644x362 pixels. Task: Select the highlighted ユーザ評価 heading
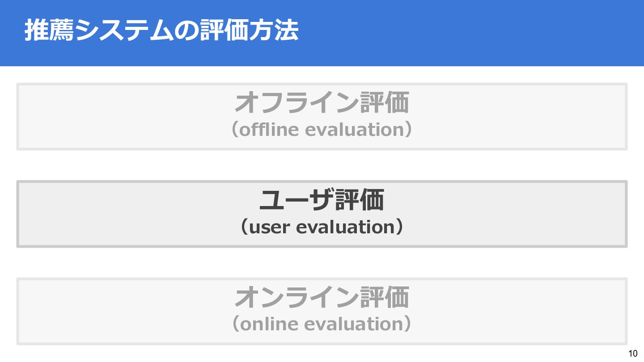pyautogui.click(x=322, y=200)
